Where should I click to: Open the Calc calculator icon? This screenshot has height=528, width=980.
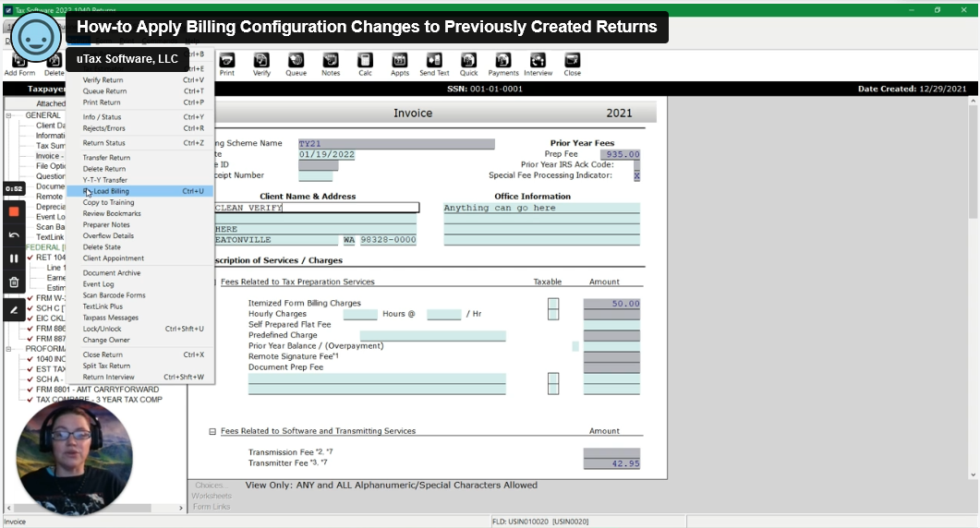365,65
